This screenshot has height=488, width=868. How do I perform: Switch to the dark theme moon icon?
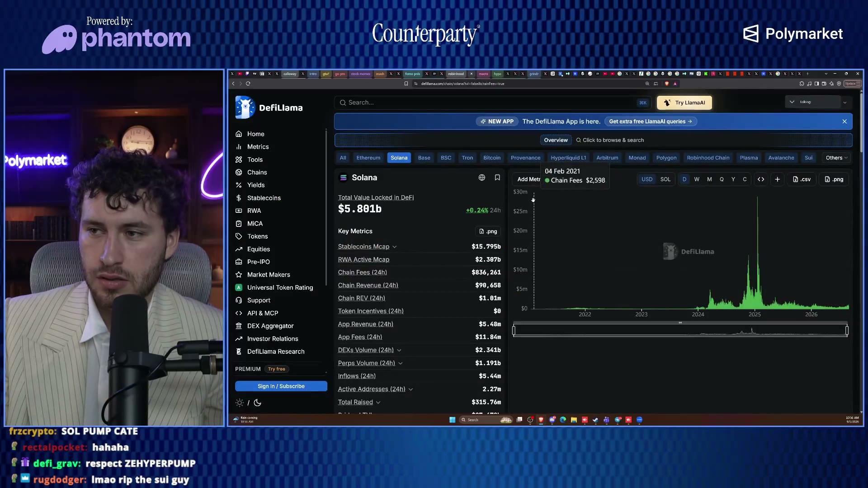click(257, 403)
